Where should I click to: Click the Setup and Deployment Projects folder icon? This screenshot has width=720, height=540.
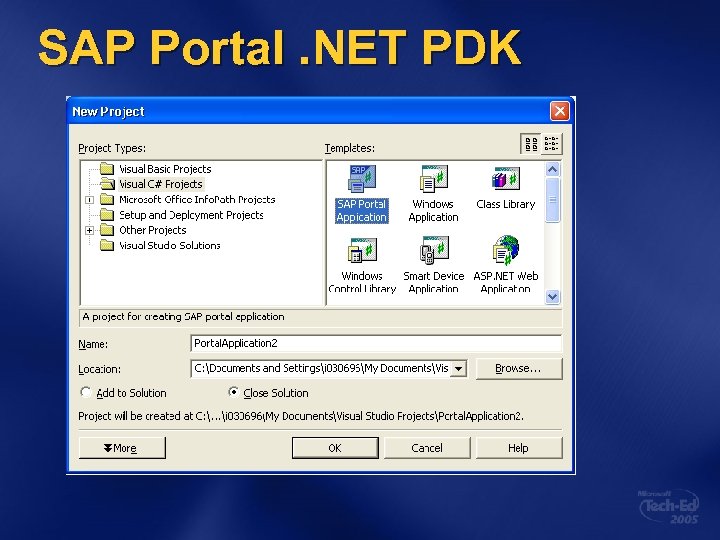click(x=107, y=214)
